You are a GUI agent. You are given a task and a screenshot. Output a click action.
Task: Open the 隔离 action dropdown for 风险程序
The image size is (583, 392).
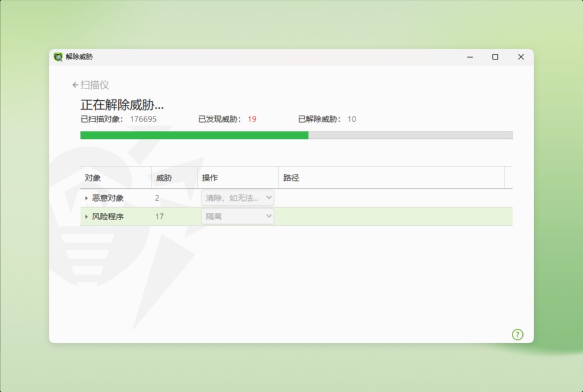[x=237, y=216]
